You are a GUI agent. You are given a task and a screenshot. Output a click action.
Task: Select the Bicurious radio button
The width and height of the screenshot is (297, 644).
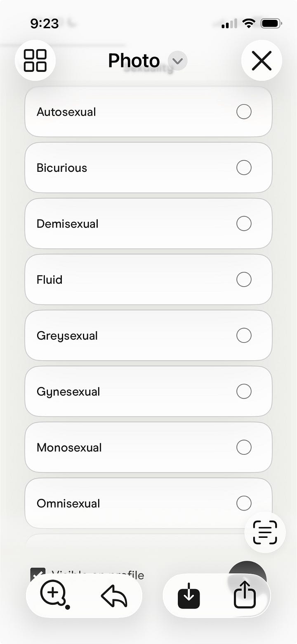coord(244,168)
